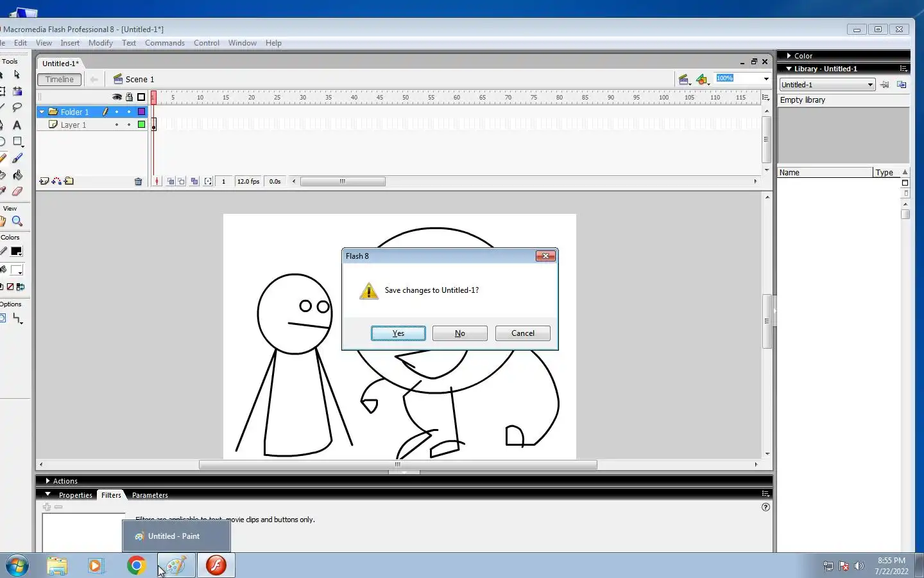This screenshot has width=924, height=578.
Task: Select the Paint Bucket tool
Action: pos(17,175)
